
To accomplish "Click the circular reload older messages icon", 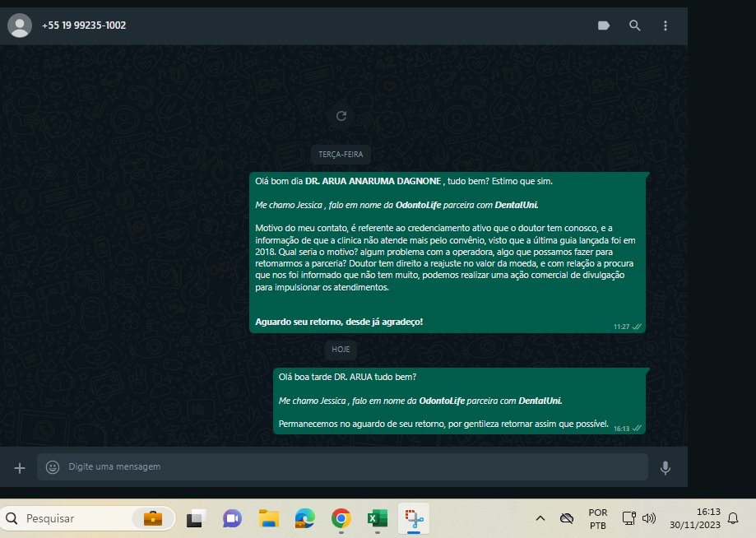I will click(x=341, y=116).
